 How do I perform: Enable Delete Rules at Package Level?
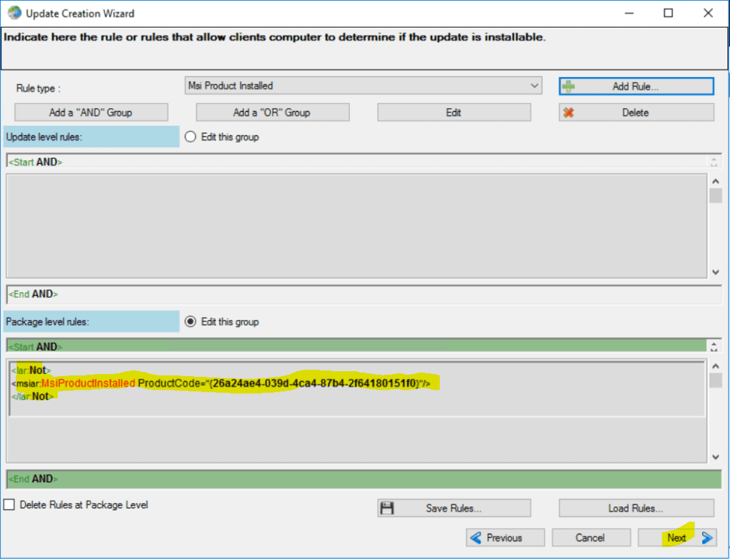[x=10, y=504]
